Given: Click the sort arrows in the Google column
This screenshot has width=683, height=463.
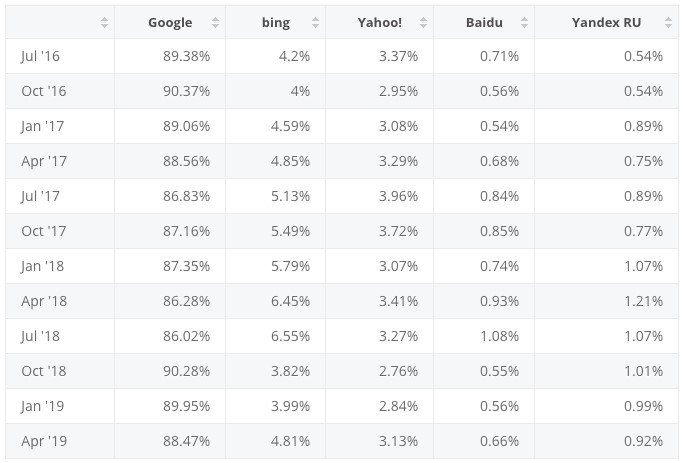Looking at the screenshot, I should 215,22.
